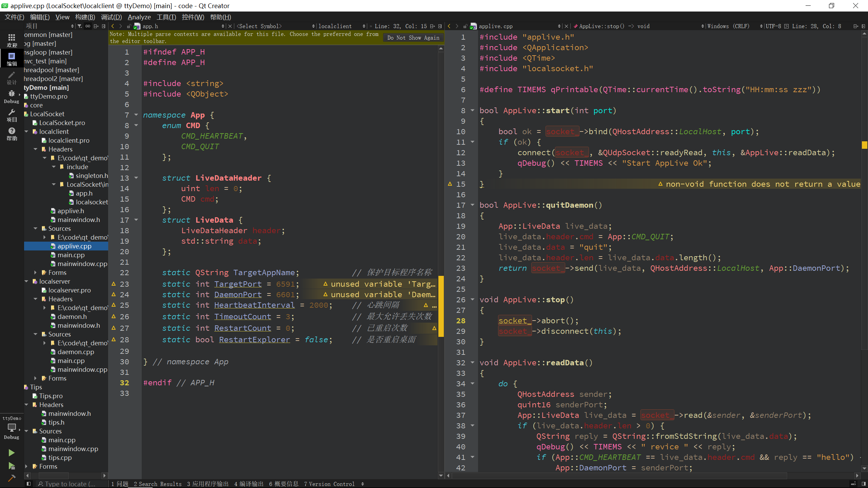Split the applive.cpp editor view
Screen dimensions: 868x488
coord(855,26)
